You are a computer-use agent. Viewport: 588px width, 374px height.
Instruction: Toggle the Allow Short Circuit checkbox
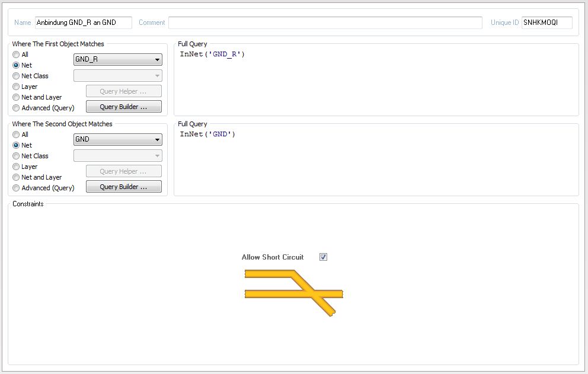(323, 257)
